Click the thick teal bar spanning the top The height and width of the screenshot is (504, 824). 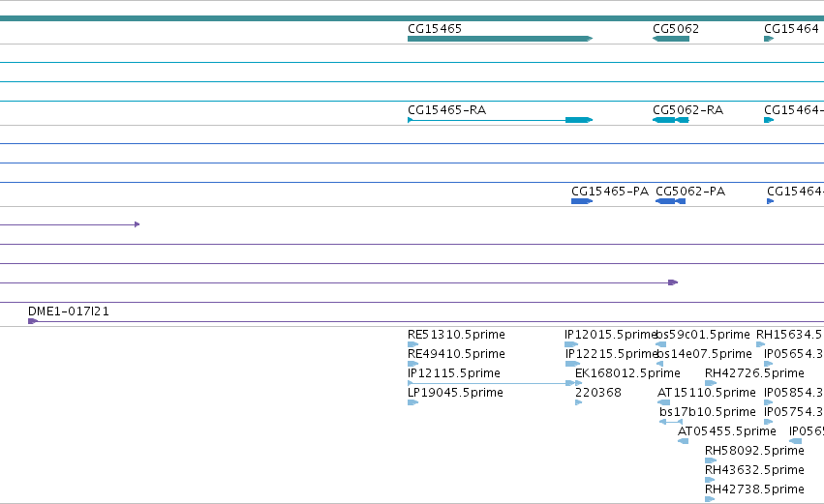(x=412, y=18)
